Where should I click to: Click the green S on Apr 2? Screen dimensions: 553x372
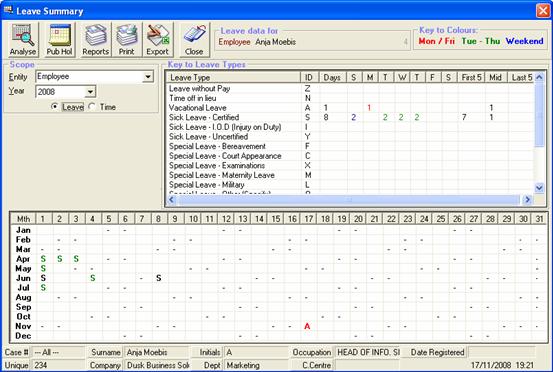point(60,259)
